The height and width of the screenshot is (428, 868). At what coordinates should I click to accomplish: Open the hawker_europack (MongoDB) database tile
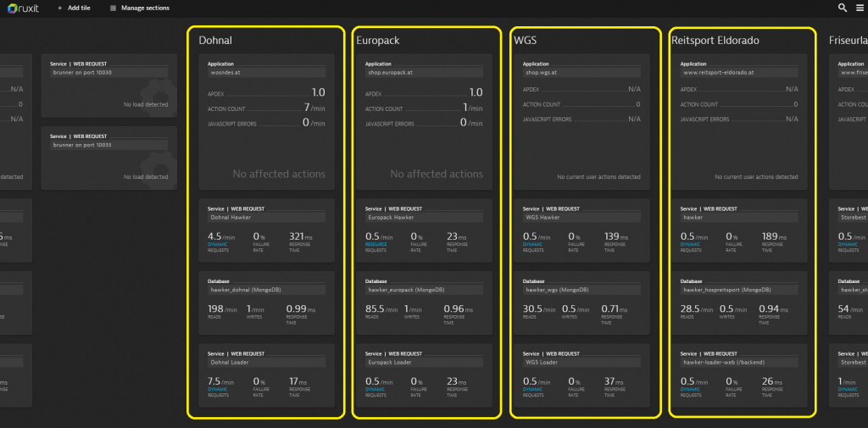424,303
